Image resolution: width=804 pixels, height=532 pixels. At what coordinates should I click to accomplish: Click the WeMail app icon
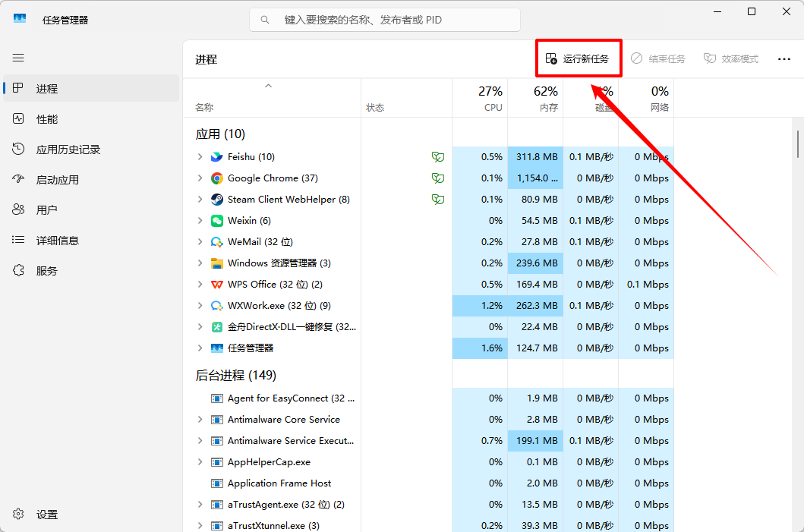tap(217, 242)
